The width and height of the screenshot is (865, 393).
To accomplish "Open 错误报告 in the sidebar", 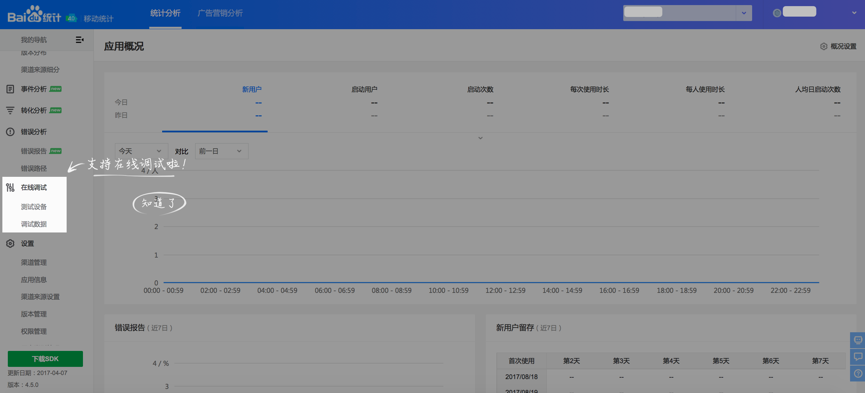I will tap(34, 151).
